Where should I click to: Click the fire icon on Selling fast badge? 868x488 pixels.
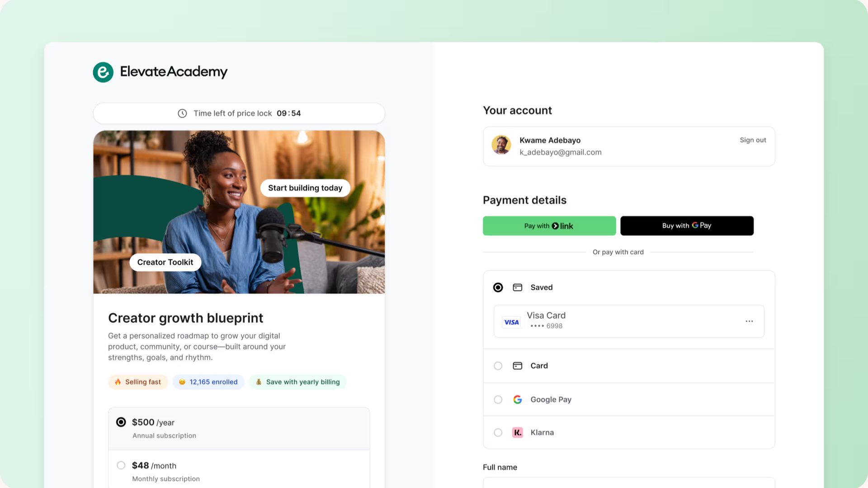[118, 382]
